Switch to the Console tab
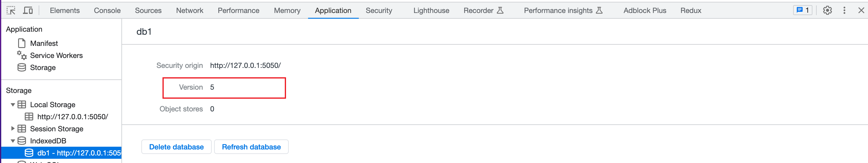Image resolution: width=868 pixels, height=163 pixels. [107, 11]
